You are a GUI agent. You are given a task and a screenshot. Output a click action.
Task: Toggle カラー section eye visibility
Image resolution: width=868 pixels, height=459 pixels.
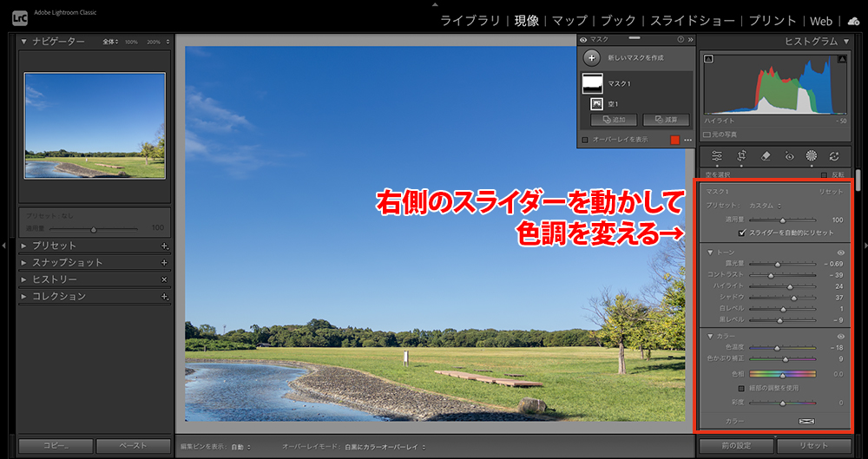[841, 336]
